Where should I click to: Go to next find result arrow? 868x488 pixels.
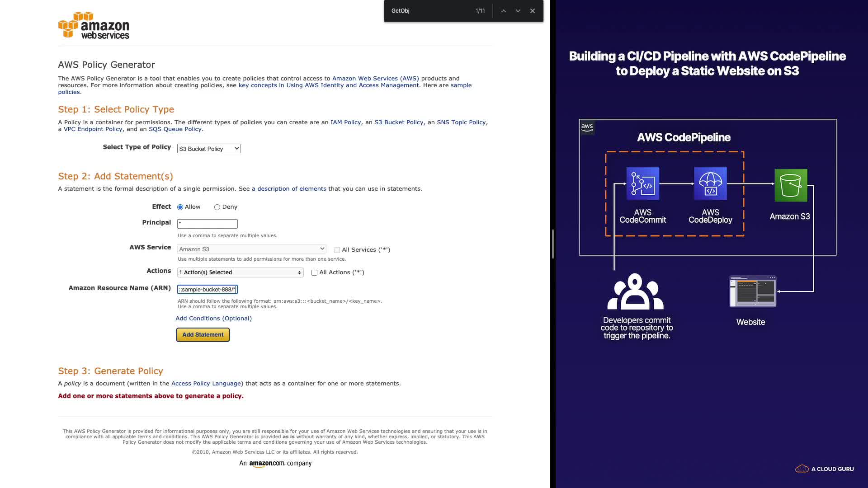tap(518, 11)
